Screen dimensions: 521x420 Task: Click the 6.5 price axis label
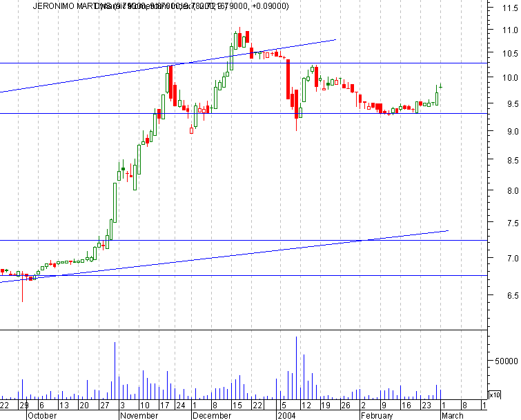pyautogui.click(x=512, y=295)
